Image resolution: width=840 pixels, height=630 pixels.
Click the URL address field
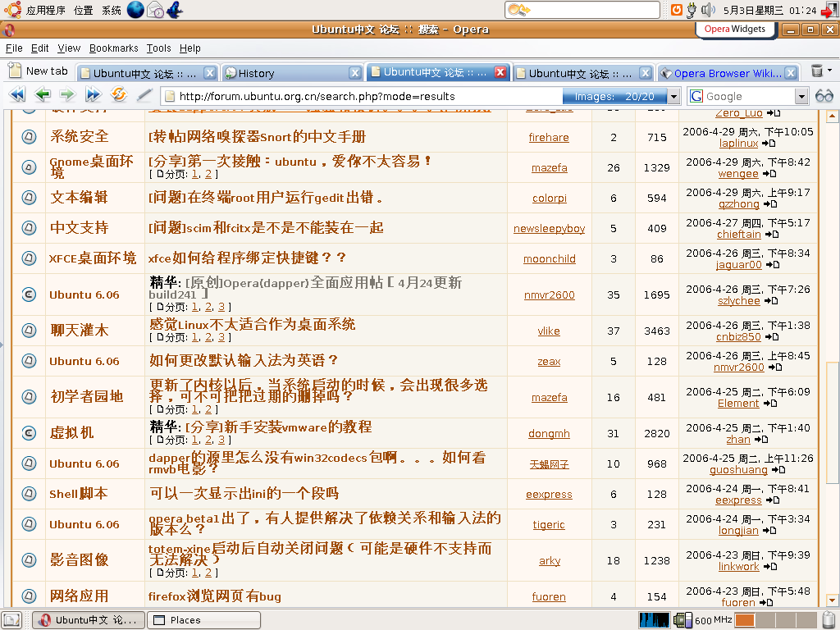(x=362, y=97)
